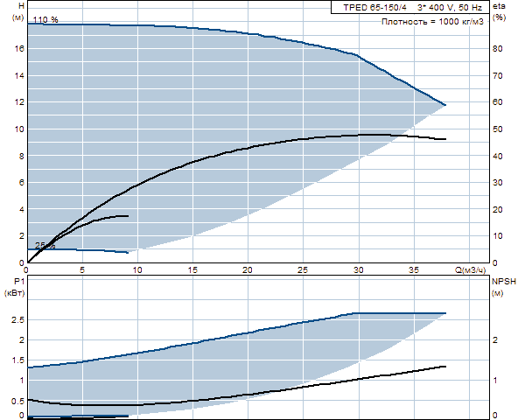This screenshot has width=518, height=420.
Task: Click the 14 tick on H axis
Action: (19, 75)
